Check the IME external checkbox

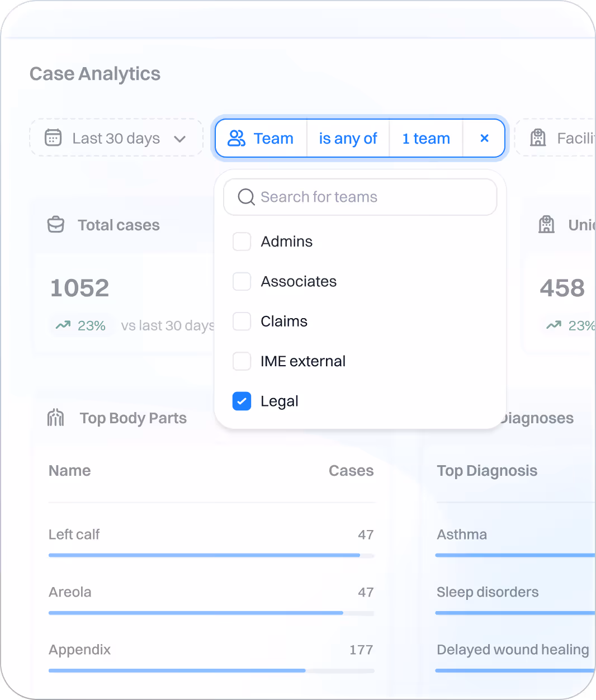tap(242, 361)
